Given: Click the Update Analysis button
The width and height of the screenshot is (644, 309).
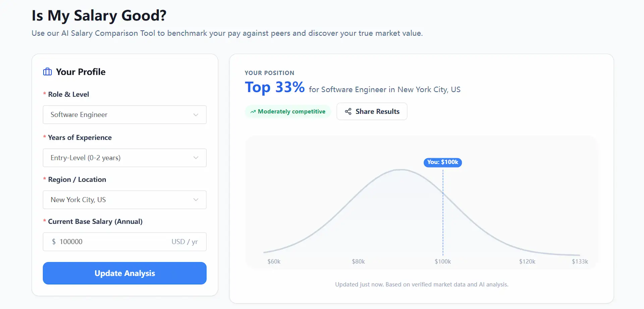Looking at the screenshot, I should (124, 273).
